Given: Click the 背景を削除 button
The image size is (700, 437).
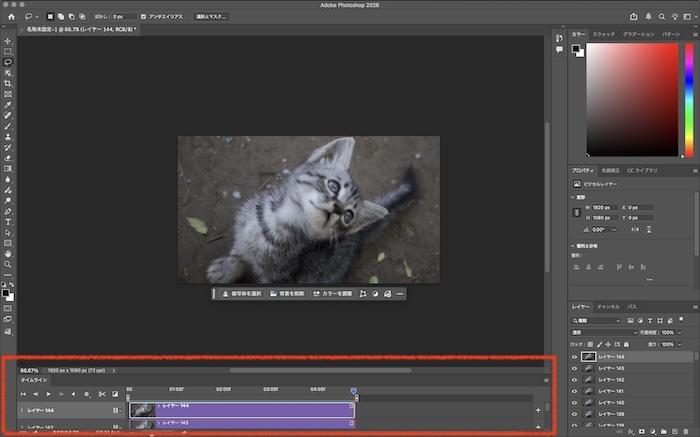Looking at the screenshot, I should pos(289,294).
